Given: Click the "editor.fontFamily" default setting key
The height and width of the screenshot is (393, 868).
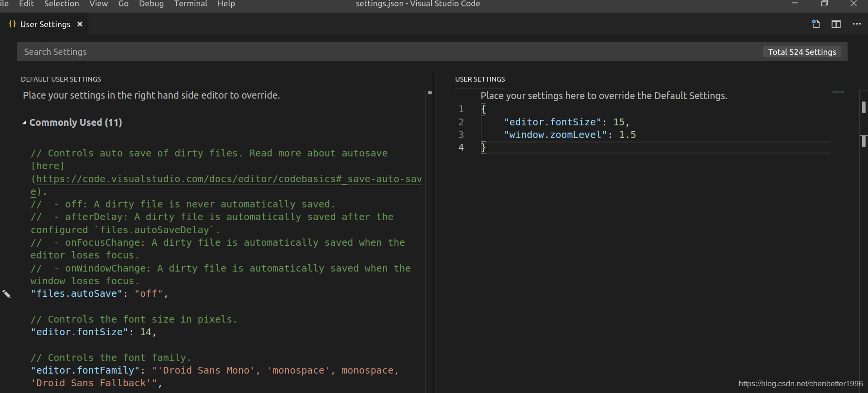Looking at the screenshot, I should pyautogui.click(x=85, y=371).
